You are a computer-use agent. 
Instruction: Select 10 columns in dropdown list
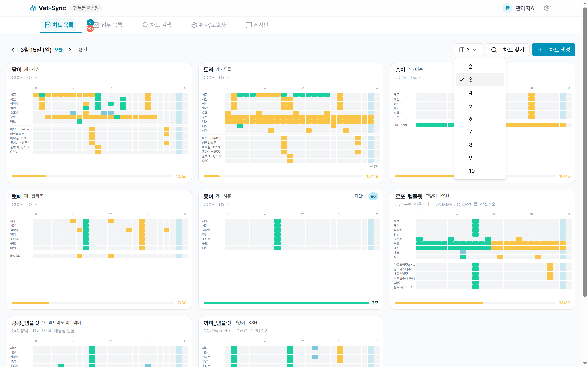click(x=471, y=171)
